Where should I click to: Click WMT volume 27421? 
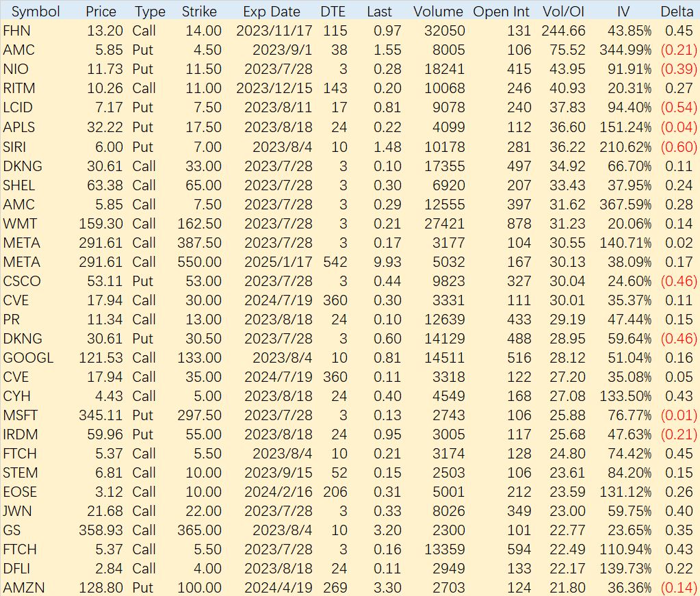coord(445,224)
